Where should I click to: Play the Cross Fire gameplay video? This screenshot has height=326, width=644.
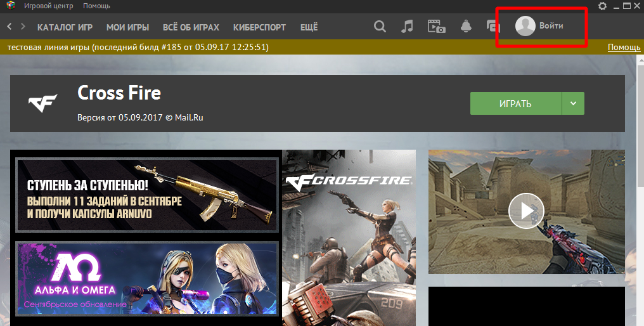tap(526, 211)
